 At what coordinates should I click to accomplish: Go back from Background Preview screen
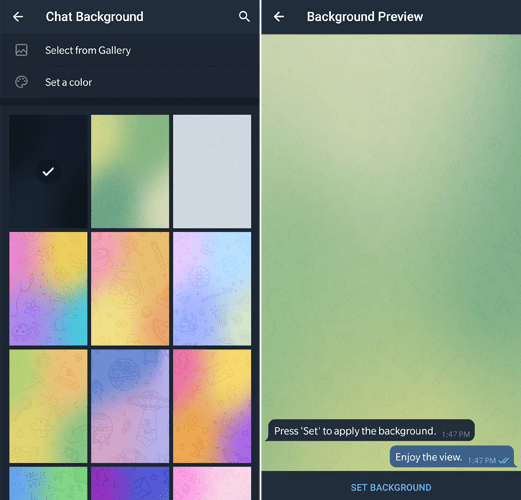(279, 16)
